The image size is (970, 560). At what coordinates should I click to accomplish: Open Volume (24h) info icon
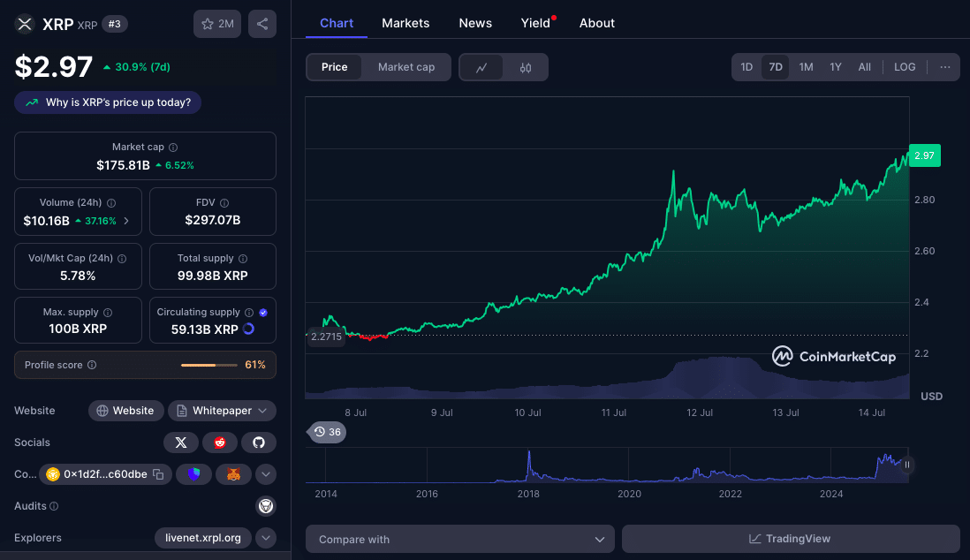[x=111, y=203]
